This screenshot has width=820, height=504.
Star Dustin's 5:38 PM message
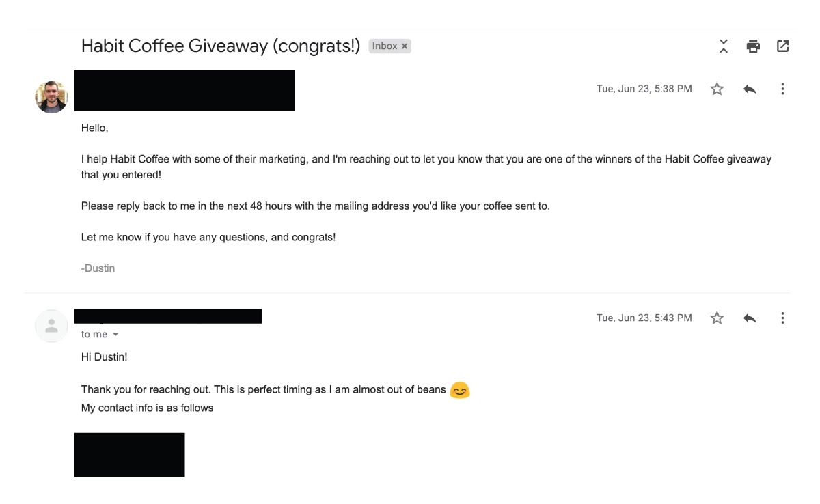(x=717, y=89)
